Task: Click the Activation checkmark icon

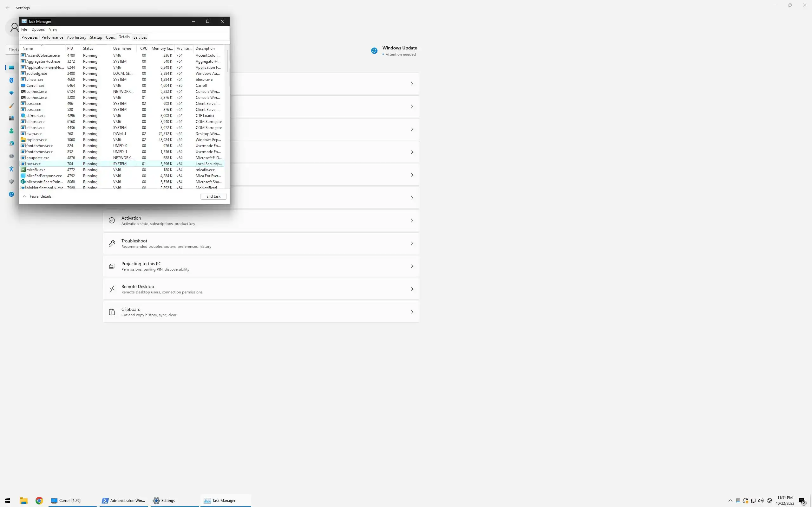Action: [x=112, y=221]
